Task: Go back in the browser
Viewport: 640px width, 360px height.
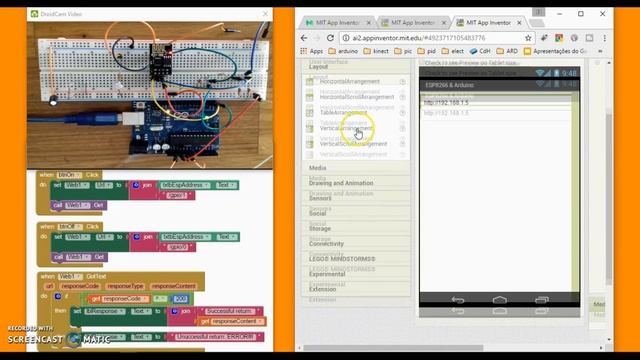Action: [x=304, y=38]
